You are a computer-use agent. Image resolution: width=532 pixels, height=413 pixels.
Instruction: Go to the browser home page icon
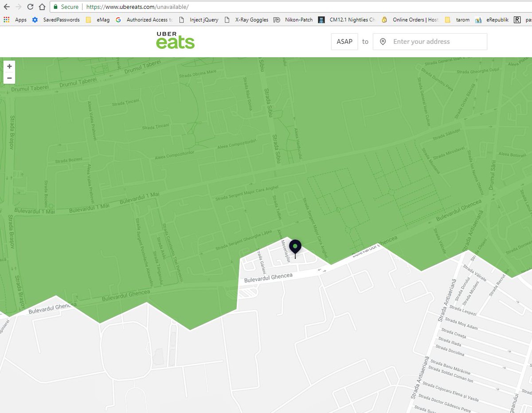click(x=42, y=7)
